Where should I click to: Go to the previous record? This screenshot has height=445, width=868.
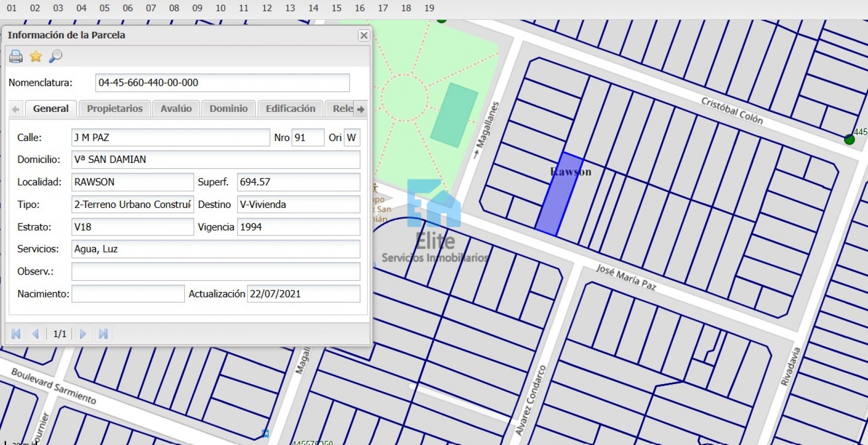(36, 334)
